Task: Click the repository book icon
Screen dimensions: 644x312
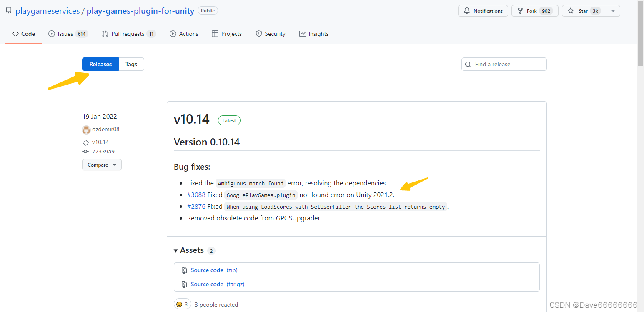Action: [9, 11]
